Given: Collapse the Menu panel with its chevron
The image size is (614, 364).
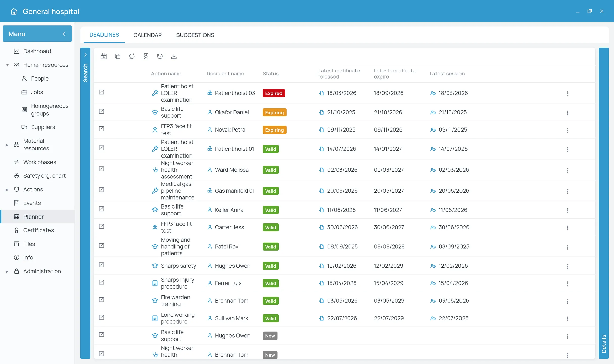Looking at the screenshot, I should tap(64, 34).
